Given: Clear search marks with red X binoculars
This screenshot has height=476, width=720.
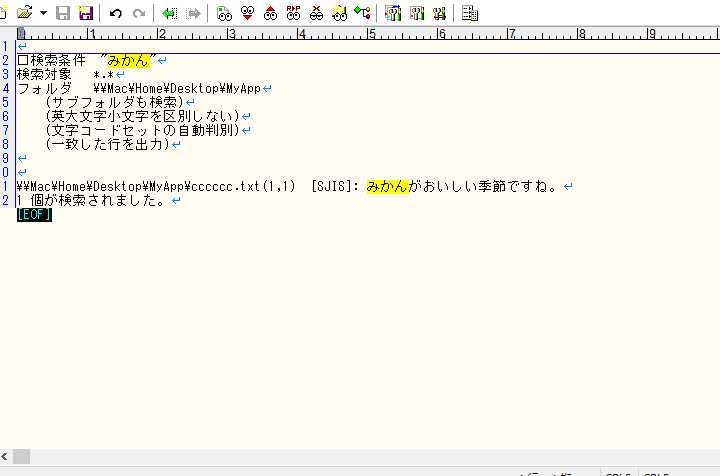Looking at the screenshot, I should coord(316,13).
